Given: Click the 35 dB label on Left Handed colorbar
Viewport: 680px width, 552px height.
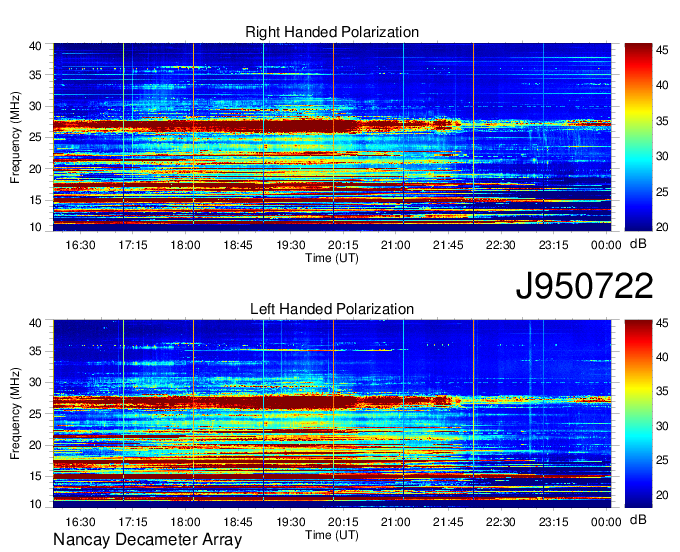Looking at the screenshot, I should 662,392.
